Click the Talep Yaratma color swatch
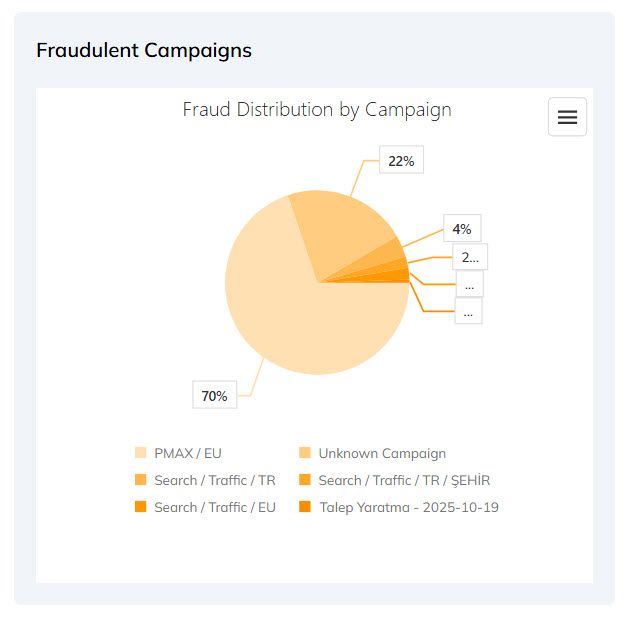637x619 pixels. (x=305, y=507)
